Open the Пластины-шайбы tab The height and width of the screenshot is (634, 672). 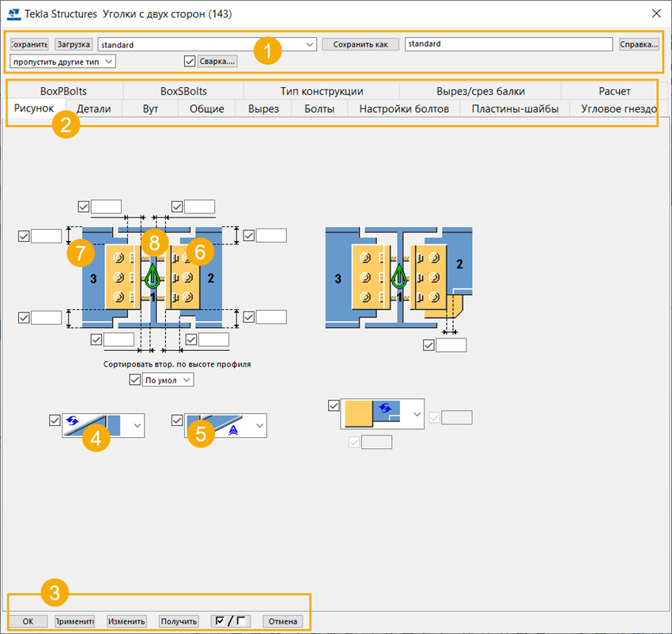pyautogui.click(x=515, y=109)
